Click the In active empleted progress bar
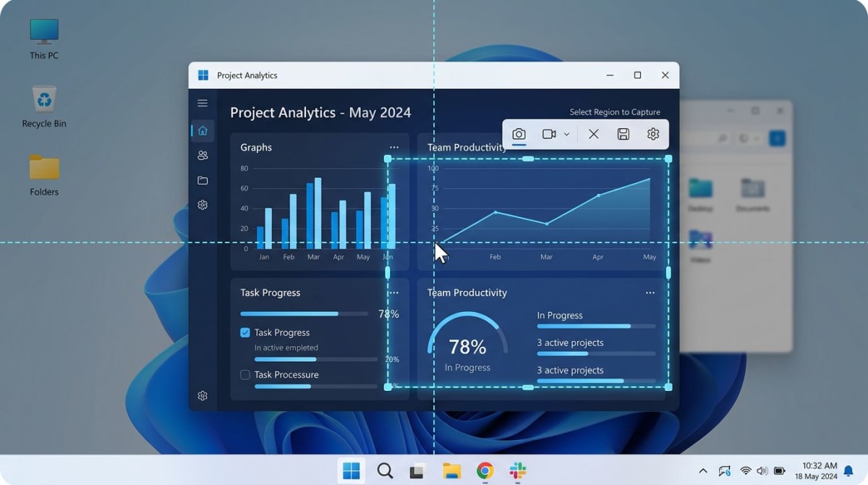This screenshot has width=868, height=485. [x=315, y=359]
